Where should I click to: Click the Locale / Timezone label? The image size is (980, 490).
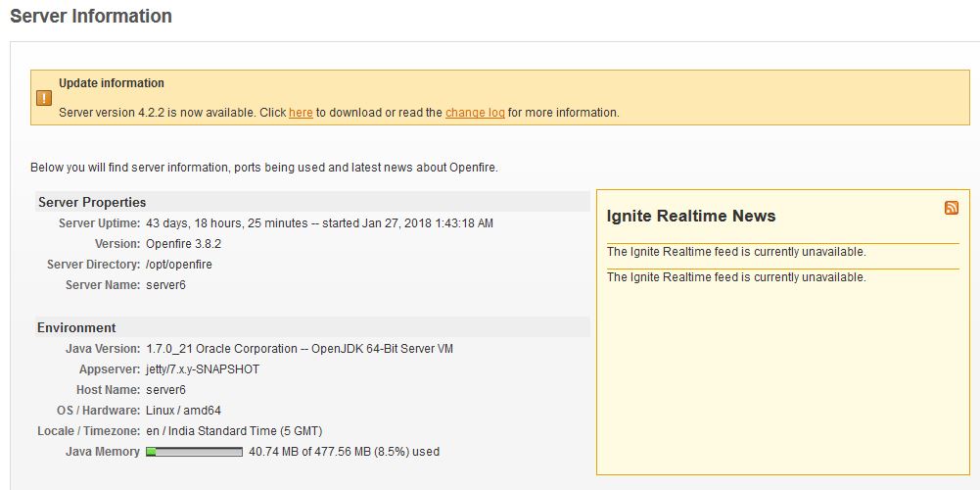pyautogui.click(x=89, y=431)
